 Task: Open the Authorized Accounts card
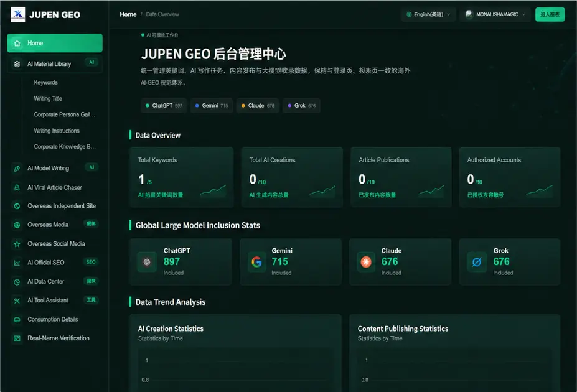click(x=510, y=177)
